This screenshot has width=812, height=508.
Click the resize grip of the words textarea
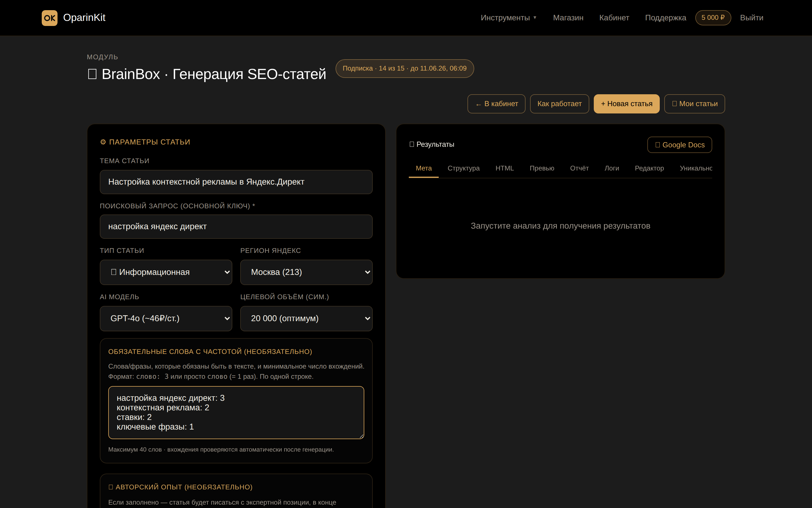[x=361, y=436]
